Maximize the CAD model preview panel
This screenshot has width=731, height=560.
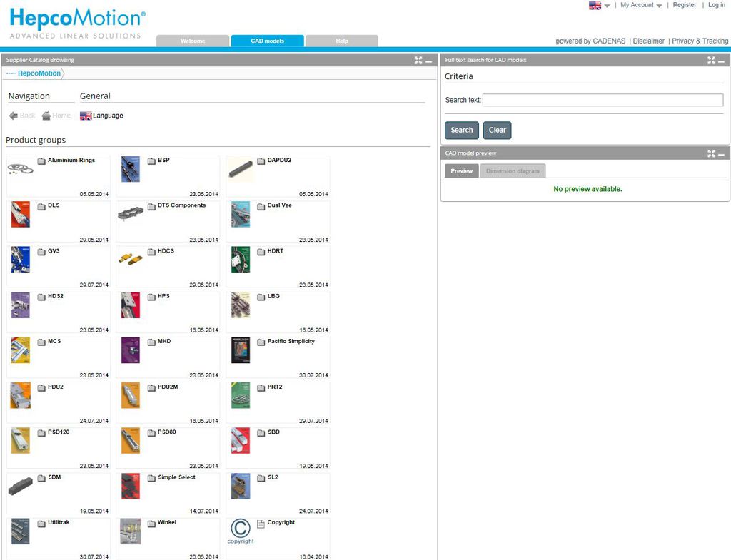(x=711, y=153)
